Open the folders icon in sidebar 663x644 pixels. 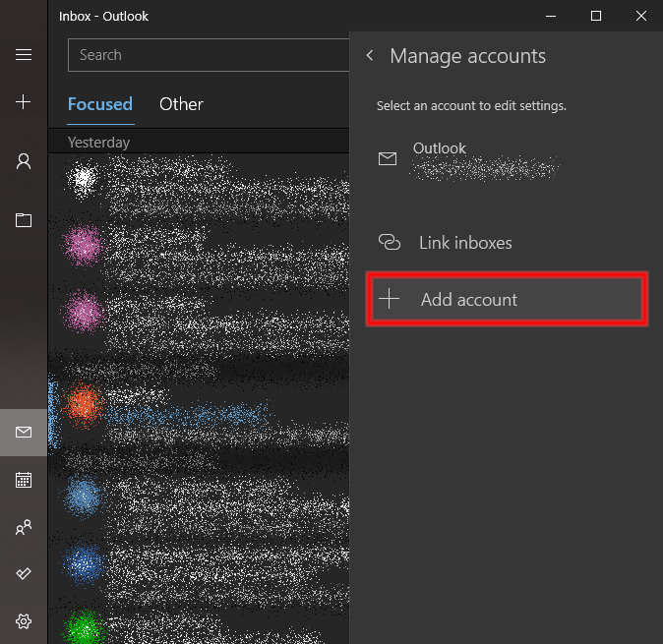[x=24, y=220]
